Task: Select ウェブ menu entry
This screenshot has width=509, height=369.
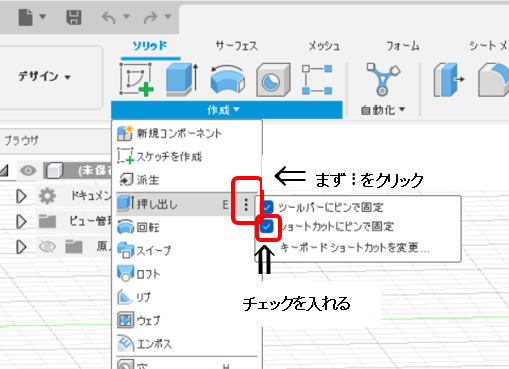Action: [187, 320]
